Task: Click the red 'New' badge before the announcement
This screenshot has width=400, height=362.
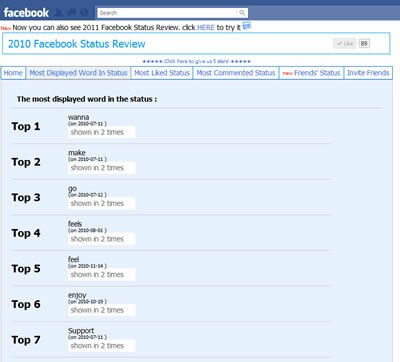Action: [6, 28]
